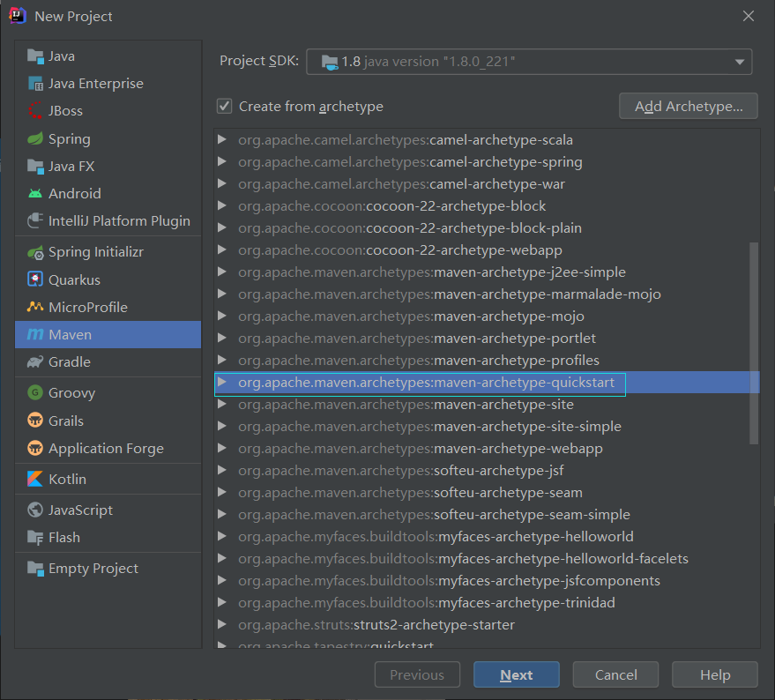Screen dimensions: 775x700
Task: Expand myfaces-archetype-trinidad node
Action: pos(222,603)
